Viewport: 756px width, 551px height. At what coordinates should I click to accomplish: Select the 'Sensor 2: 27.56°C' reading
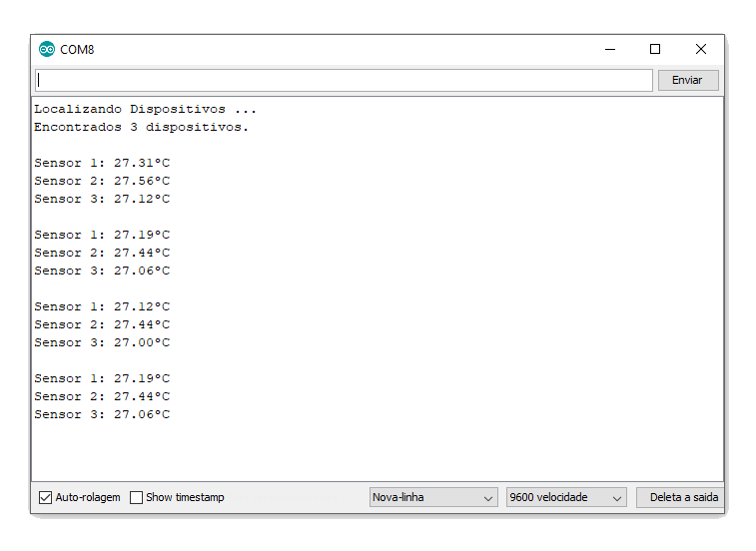pos(102,181)
